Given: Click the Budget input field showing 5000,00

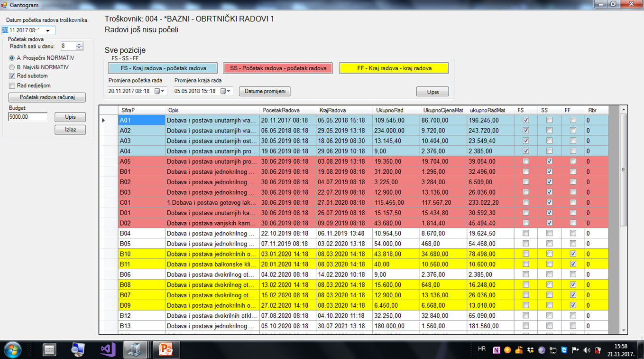Looking at the screenshot, I should coord(28,117).
